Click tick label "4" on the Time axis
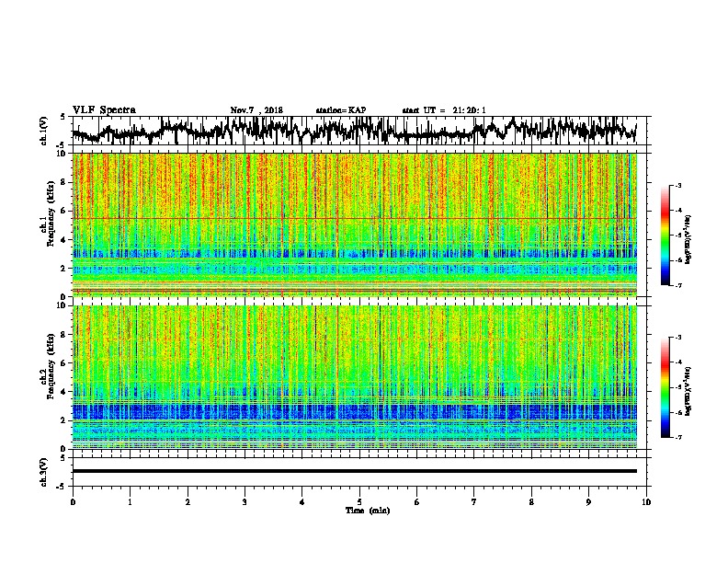 [302, 502]
